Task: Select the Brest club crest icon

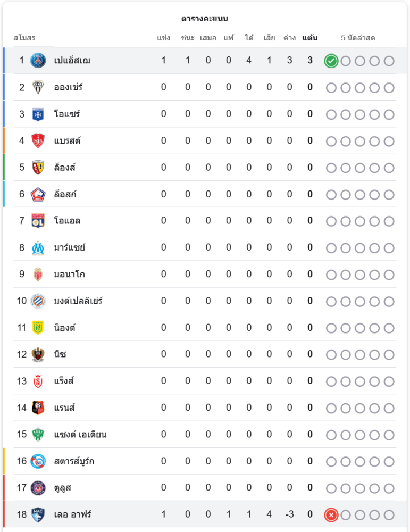Action: 38,141
